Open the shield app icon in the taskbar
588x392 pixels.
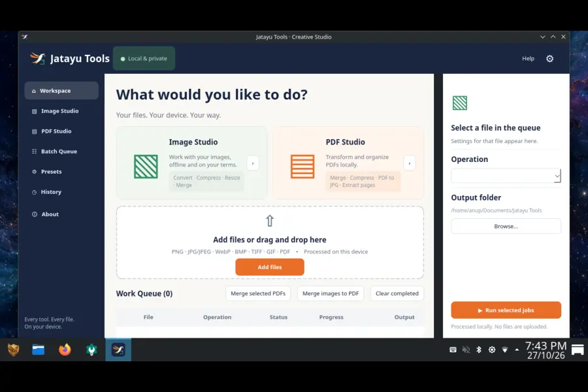pyautogui.click(x=14, y=350)
